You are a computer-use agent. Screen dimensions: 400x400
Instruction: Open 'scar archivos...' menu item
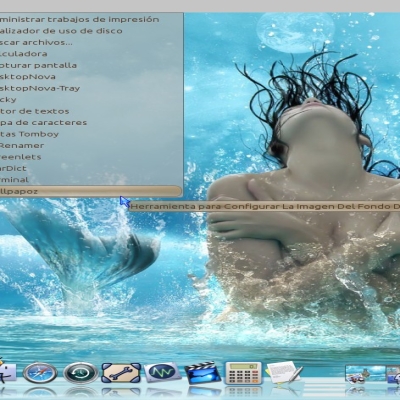click(91, 42)
